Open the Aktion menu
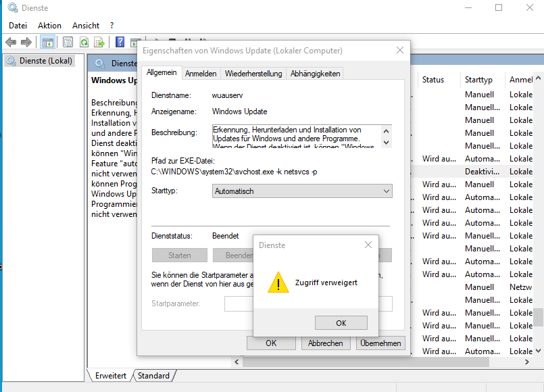Screen dimensions: 544x392 coord(49,25)
